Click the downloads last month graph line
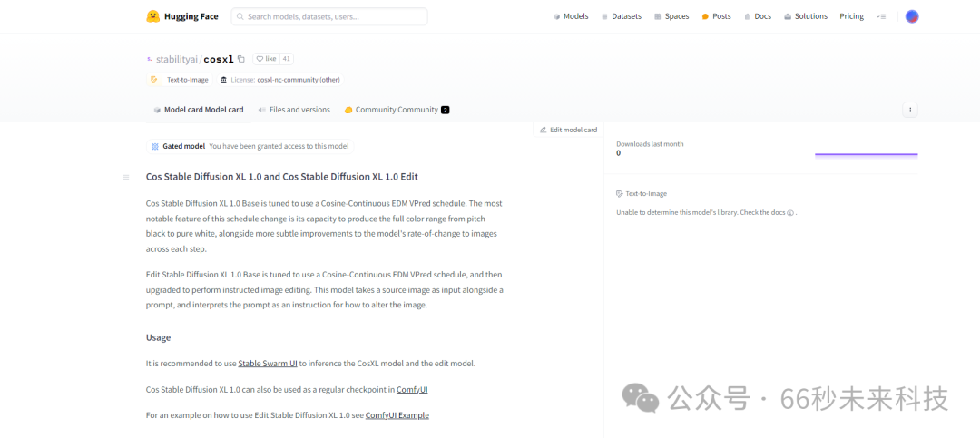 point(867,154)
